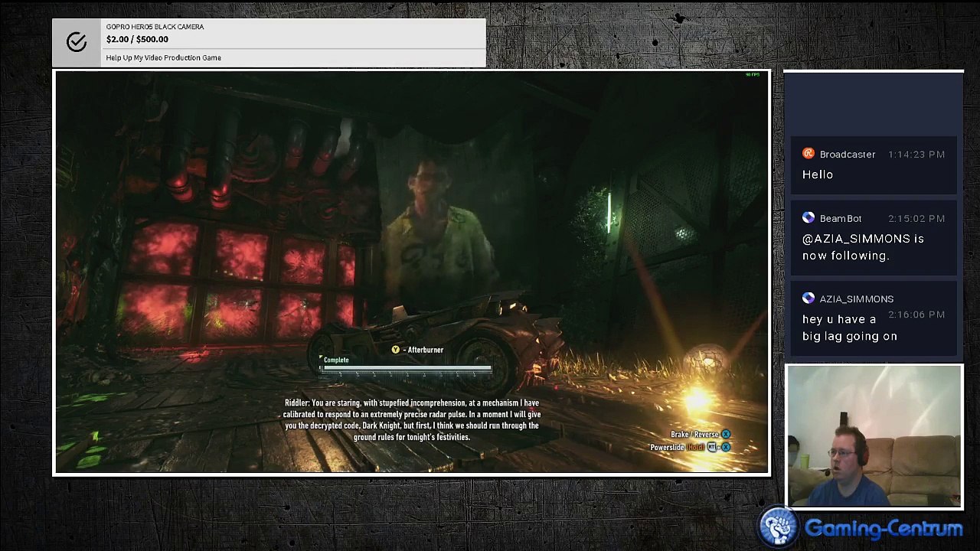Click the Broadcaster avatar icon in chat
This screenshot has height=551, width=980.
(x=808, y=154)
